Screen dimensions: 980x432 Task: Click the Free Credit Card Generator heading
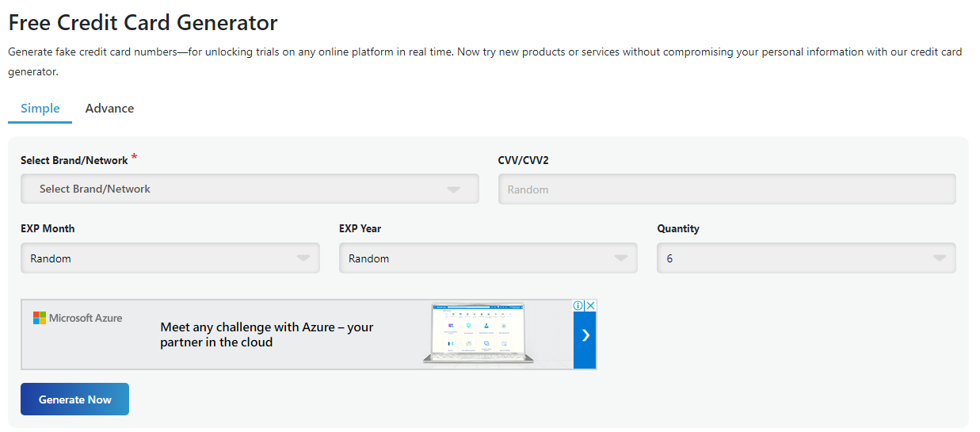(143, 22)
